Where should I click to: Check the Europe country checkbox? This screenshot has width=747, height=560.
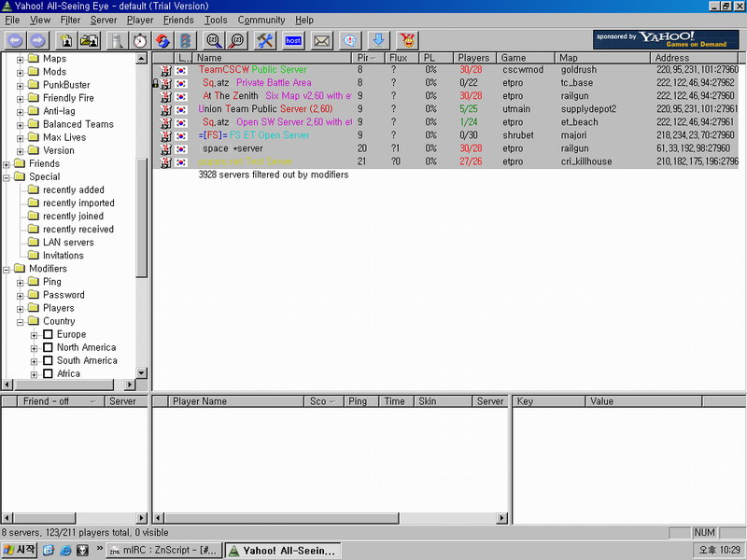48,334
